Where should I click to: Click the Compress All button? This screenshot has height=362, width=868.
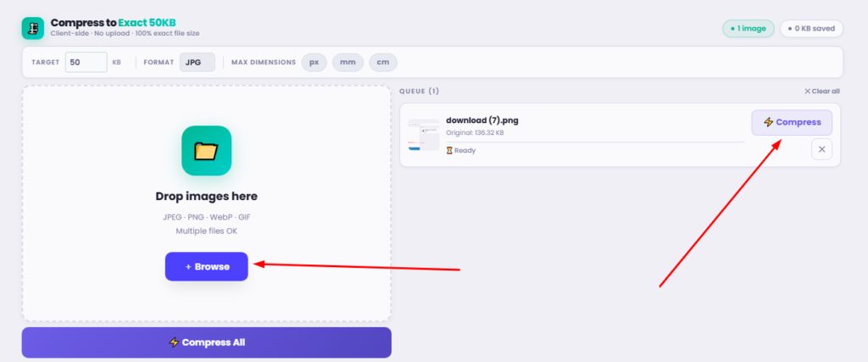click(207, 343)
